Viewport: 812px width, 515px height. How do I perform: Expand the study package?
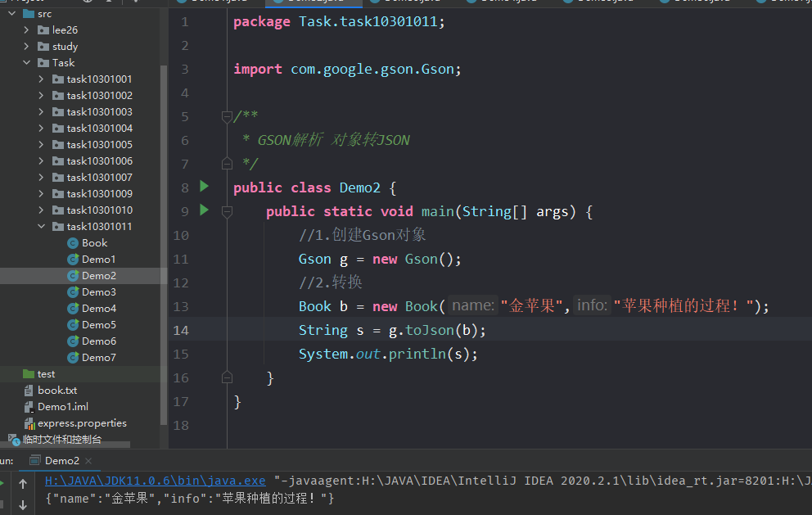point(26,46)
